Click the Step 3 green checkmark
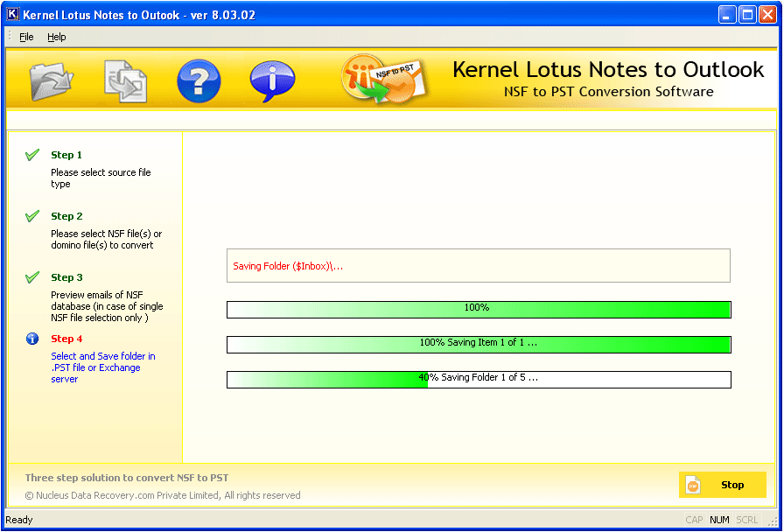Viewport: 784px width, 532px height. click(x=32, y=277)
